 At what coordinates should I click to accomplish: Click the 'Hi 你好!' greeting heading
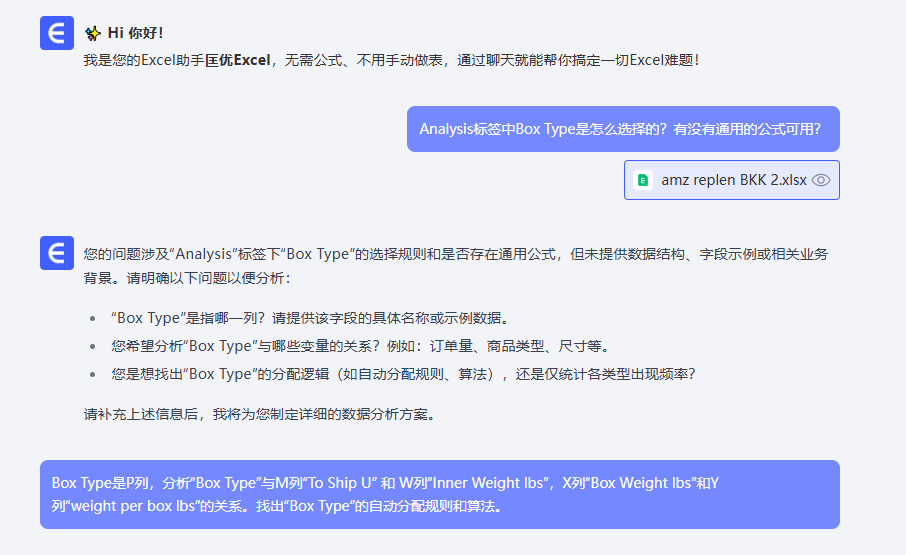tap(135, 33)
